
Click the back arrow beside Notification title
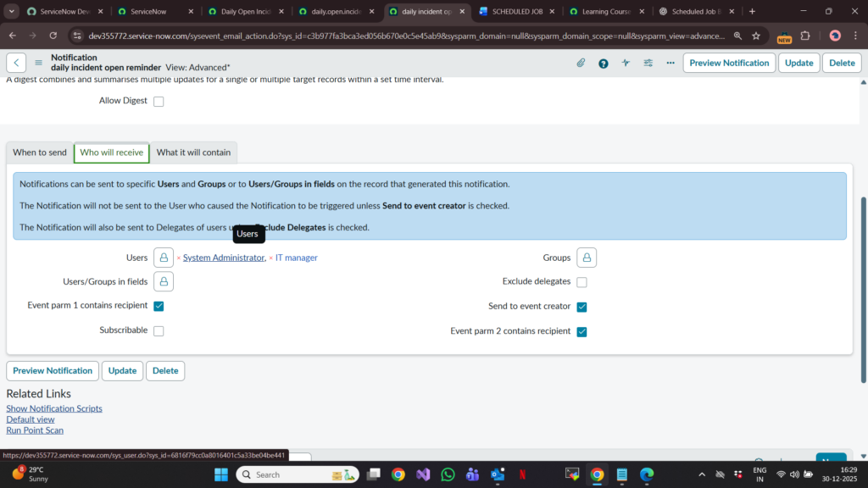tap(16, 63)
